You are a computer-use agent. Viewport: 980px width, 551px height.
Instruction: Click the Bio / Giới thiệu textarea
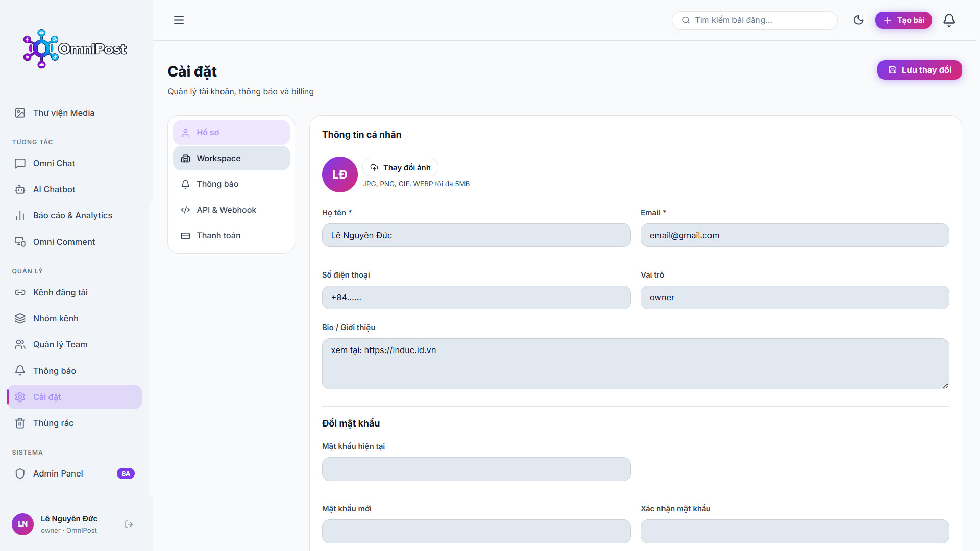tap(635, 364)
